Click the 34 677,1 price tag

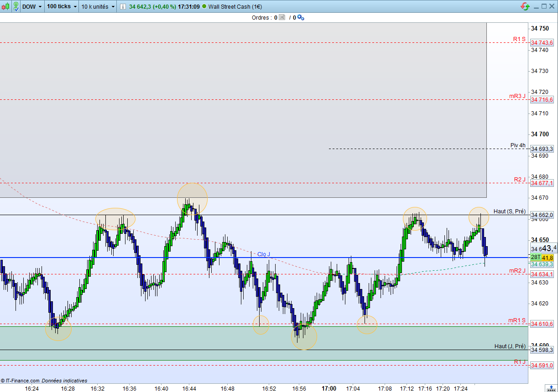click(x=542, y=183)
